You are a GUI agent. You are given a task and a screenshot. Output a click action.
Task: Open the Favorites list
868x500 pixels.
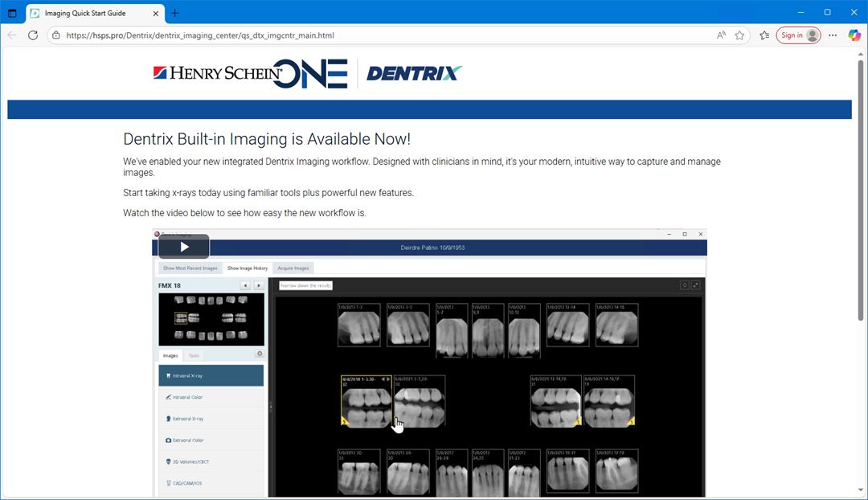tap(764, 35)
